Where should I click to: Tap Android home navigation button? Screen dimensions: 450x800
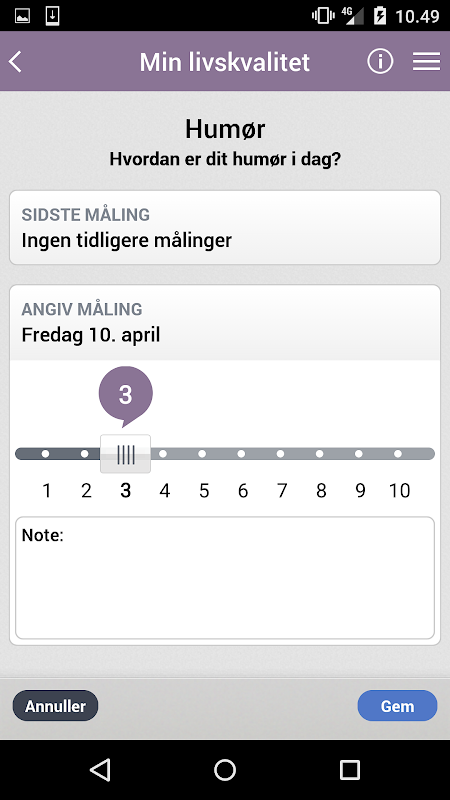click(x=225, y=769)
